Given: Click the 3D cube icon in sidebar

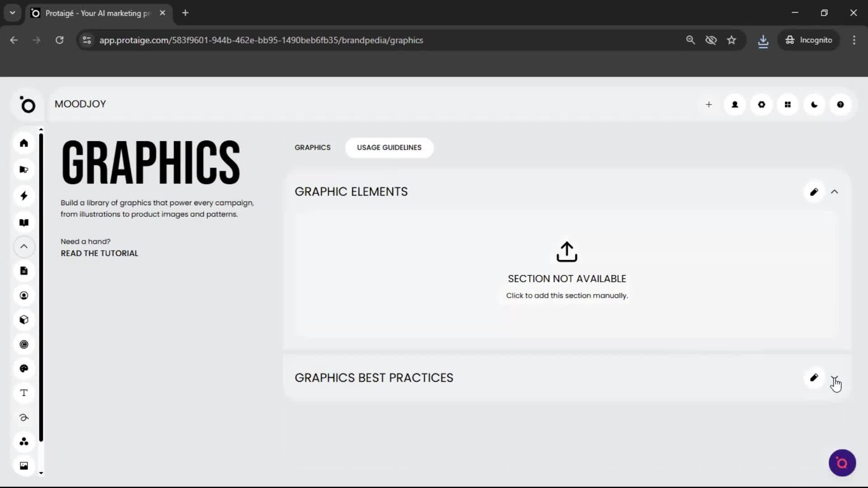Looking at the screenshot, I should 24,319.
